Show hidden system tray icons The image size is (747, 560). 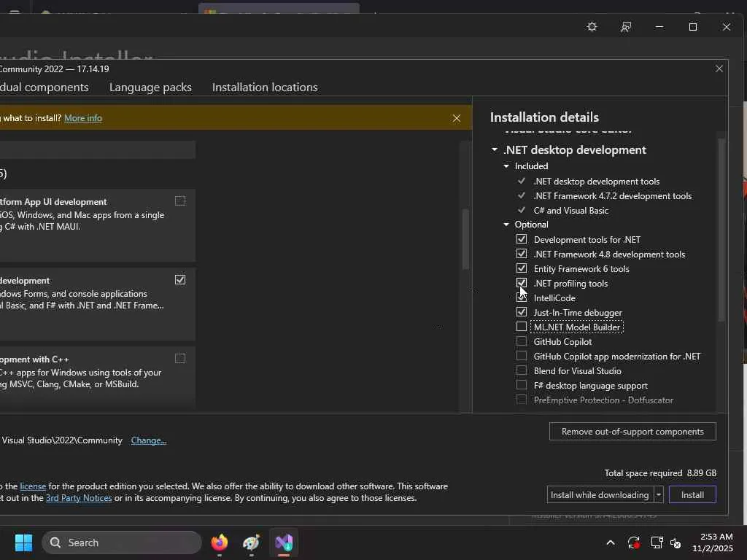click(611, 542)
